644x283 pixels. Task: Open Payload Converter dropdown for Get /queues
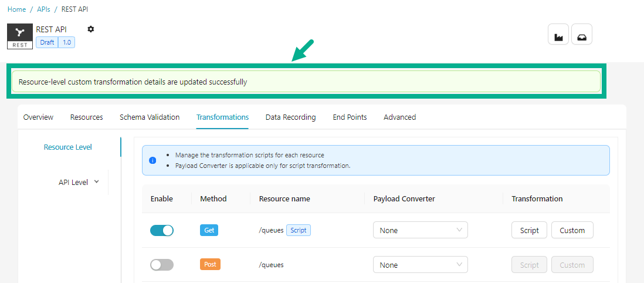pos(420,230)
